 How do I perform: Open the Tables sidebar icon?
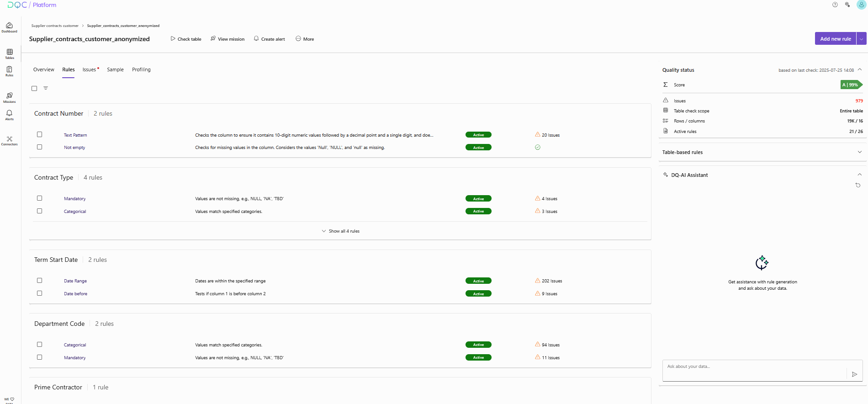[10, 54]
